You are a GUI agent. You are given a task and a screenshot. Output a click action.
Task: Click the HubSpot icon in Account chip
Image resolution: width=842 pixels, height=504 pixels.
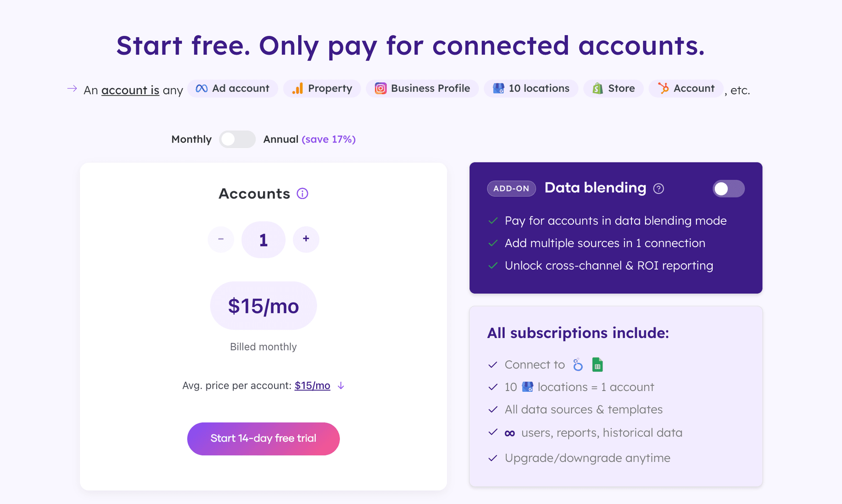tap(663, 89)
